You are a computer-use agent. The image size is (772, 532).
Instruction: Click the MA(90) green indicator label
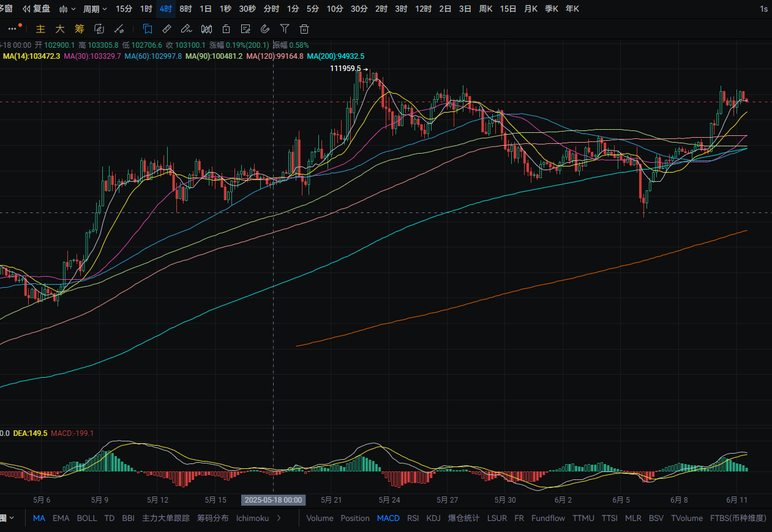[x=214, y=56]
